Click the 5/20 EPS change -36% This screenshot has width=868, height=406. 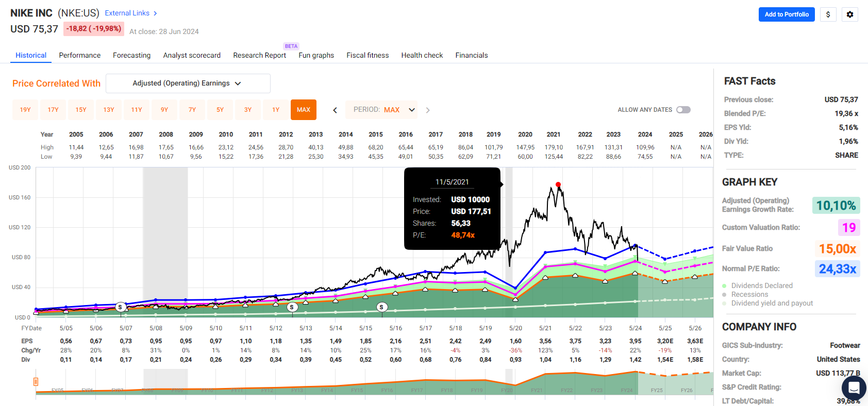515,350
